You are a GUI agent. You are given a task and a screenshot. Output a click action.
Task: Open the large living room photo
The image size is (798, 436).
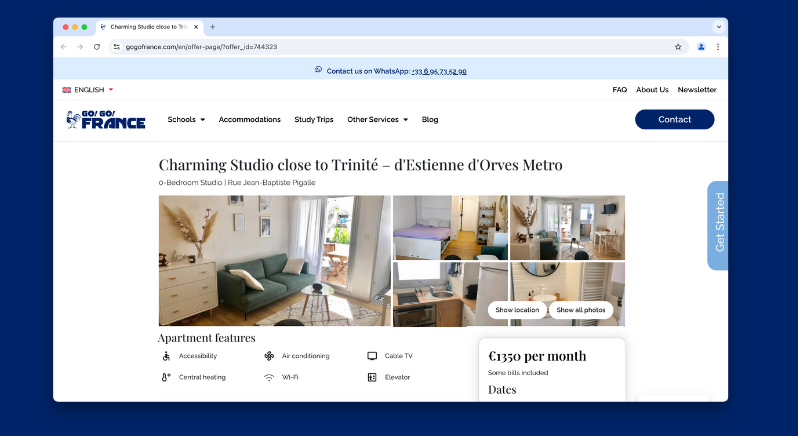pos(274,260)
